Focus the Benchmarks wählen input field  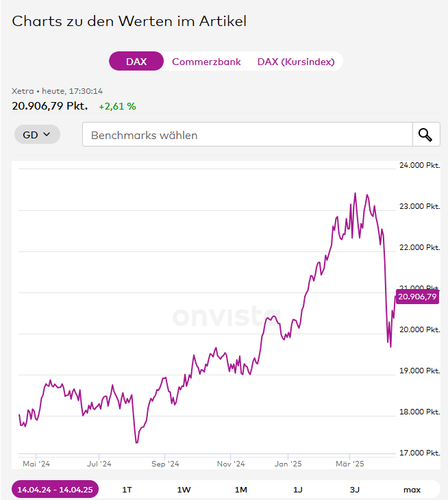(247, 135)
